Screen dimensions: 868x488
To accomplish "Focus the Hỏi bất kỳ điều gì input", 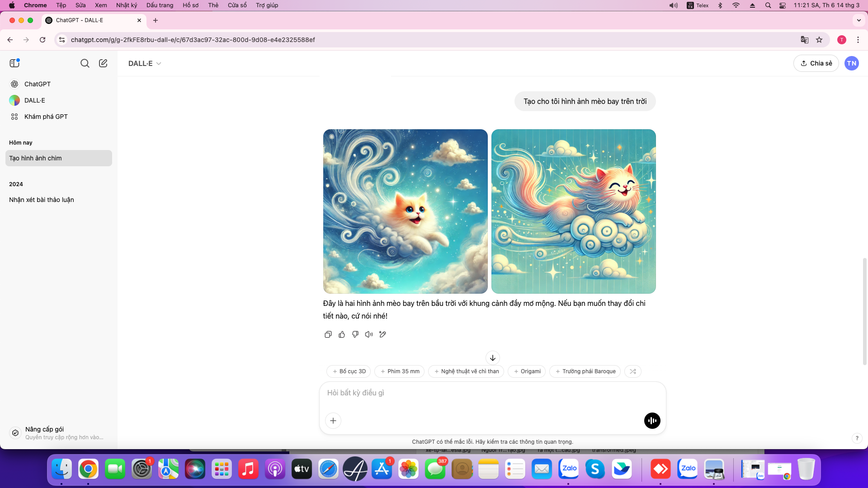I will coord(493,393).
